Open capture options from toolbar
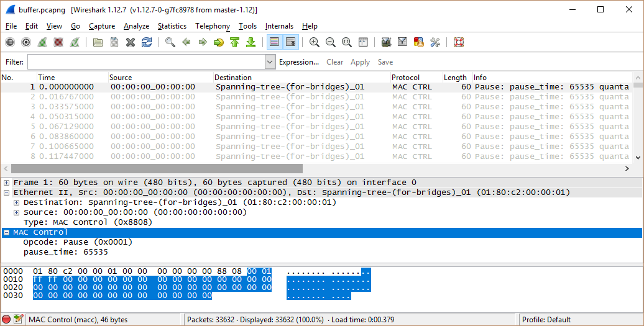Screen dimensions: 644x326 tap(26, 42)
